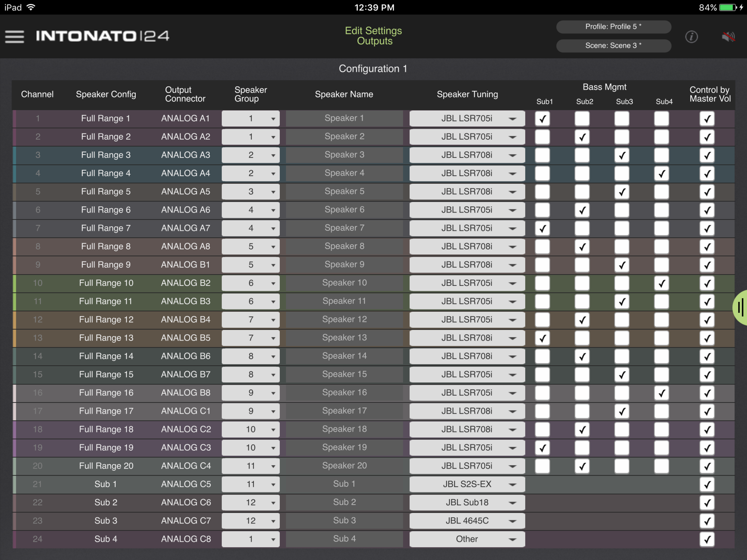747x560 pixels.
Task: Open Speaker Tuning dropdown for channel 3
Action: tap(467, 155)
